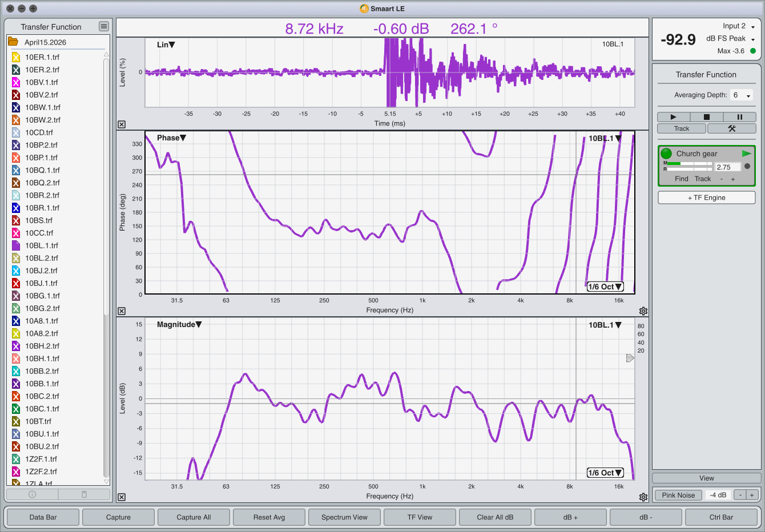Expand the Magnitude plot type dropdown

179,324
